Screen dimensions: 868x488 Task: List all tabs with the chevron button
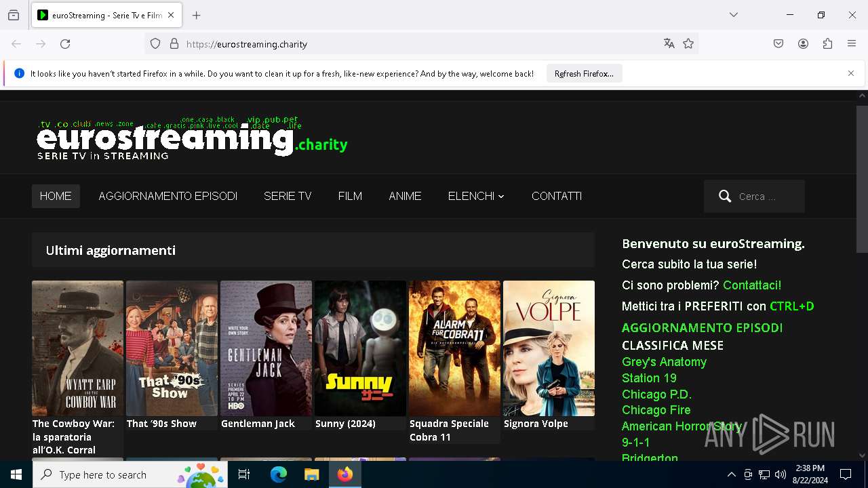point(734,15)
